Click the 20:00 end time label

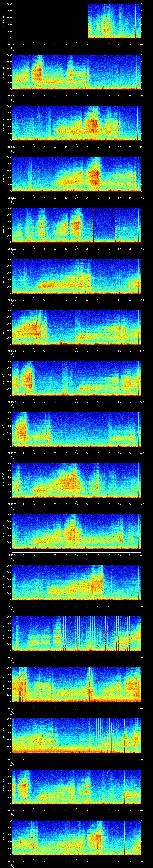pos(141,555)
